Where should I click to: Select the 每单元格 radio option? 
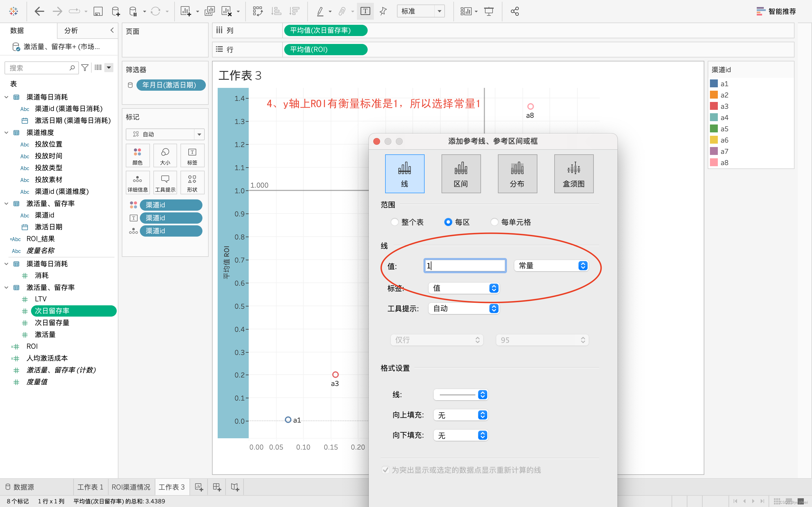pyautogui.click(x=494, y=222)
